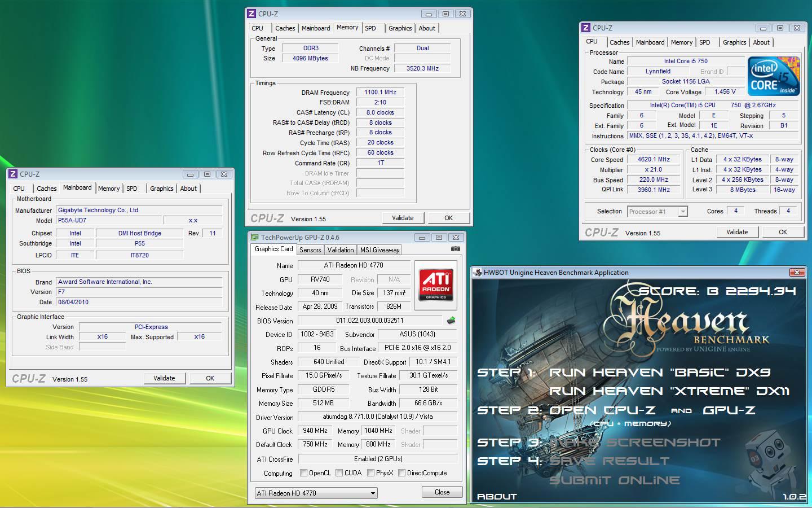Open Graphics tab in CPU-Z Mainboard window
This screenshot has width=812, height=508.
162,189
